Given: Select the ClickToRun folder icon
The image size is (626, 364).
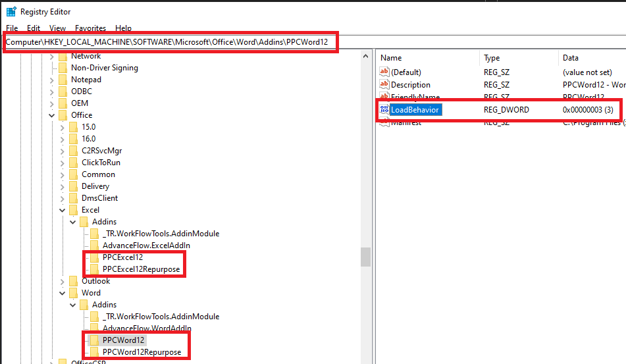Looking at the screenshot, I should pos(74,163).
